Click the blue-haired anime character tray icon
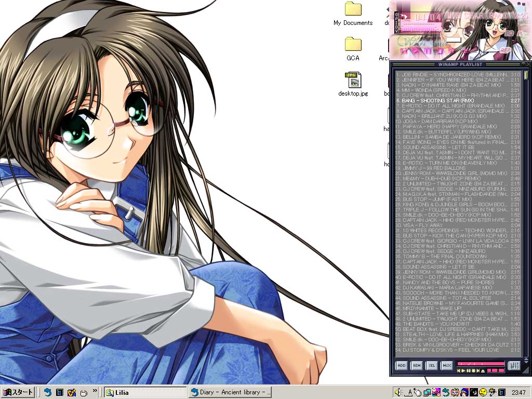The image size is (532, 399). (x=464, y=393)
